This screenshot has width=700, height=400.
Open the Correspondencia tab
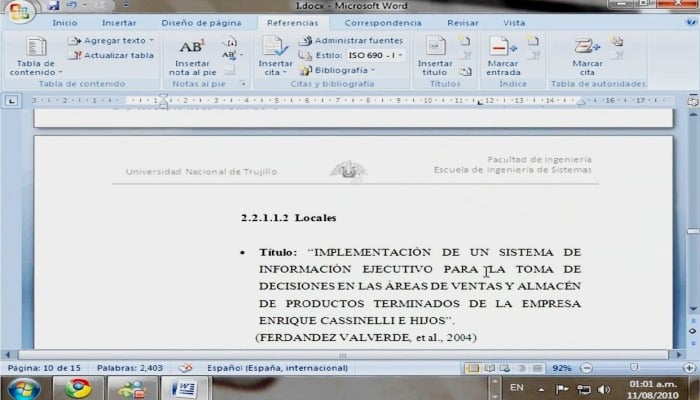pos(383,23)
